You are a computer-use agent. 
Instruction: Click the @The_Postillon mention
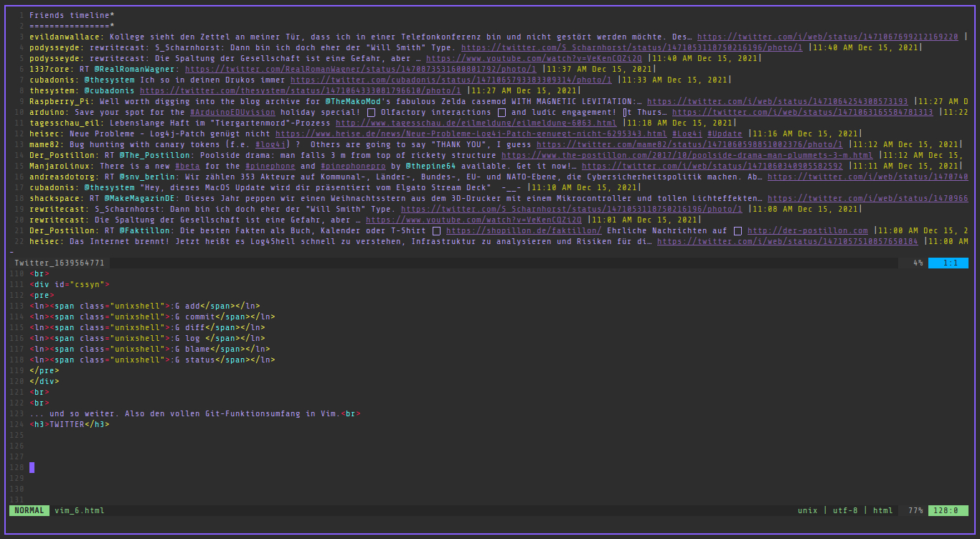(155, 155)
